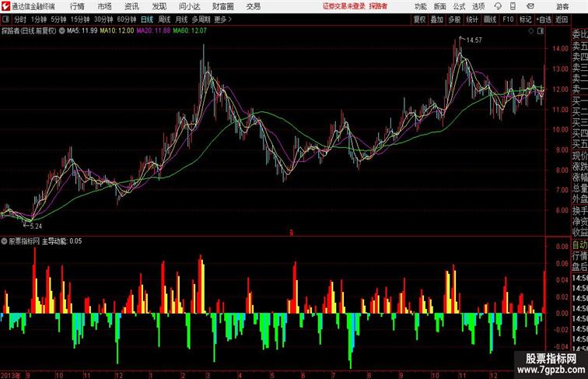Click the MA60: 12.07 label
588x379 pixels.
pyautogui.click(x=190, y=31)
